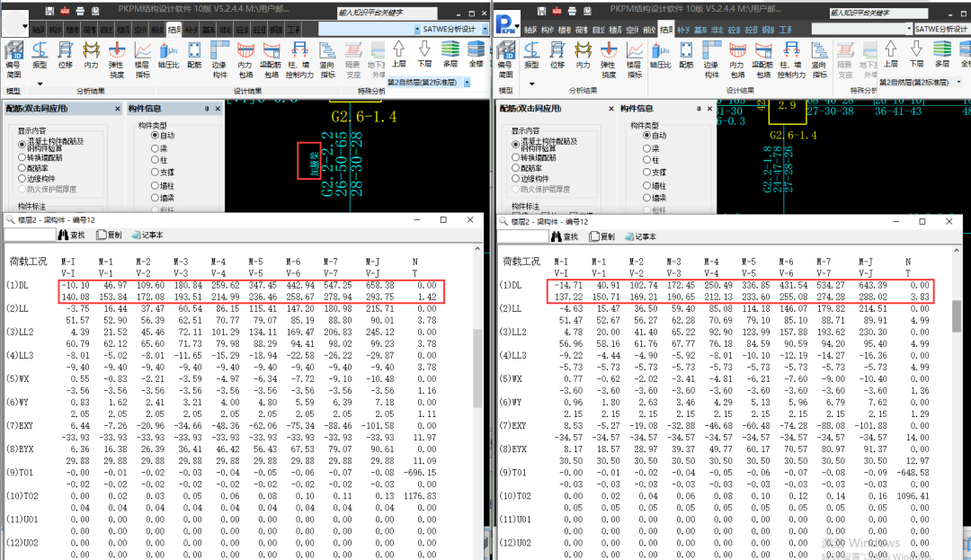This screenshot has height=560, width=971.
Task: Go to 下层 in the left window
Action: coord(424,55)
